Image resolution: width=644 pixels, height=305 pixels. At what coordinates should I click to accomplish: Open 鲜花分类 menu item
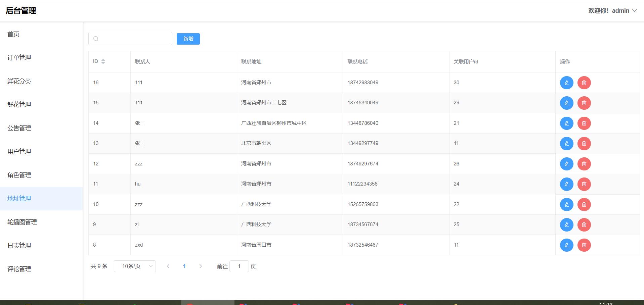(41, 81)
